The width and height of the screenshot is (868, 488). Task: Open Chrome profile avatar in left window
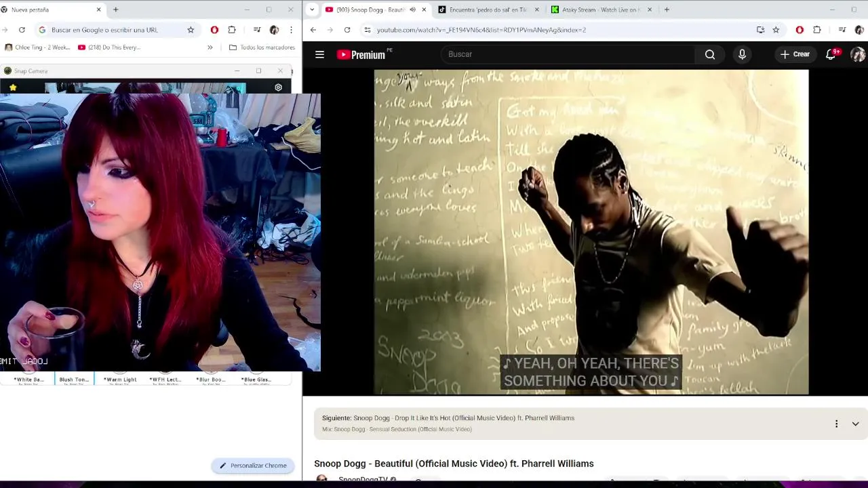click(x=274, y=30)
